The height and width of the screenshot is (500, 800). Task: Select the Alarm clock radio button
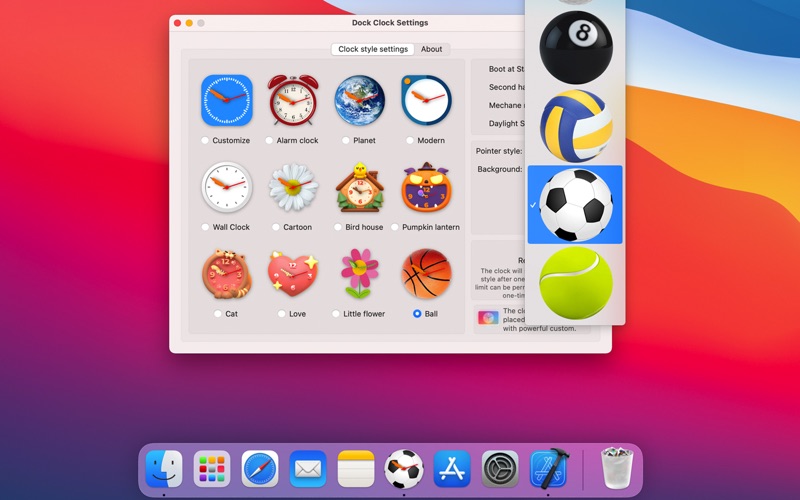point(269,140)
